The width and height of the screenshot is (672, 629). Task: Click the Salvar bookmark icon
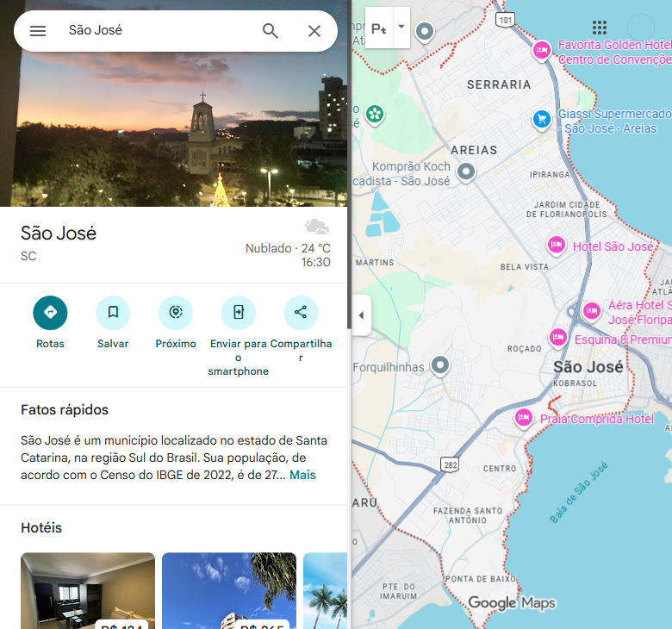(113, 313)
